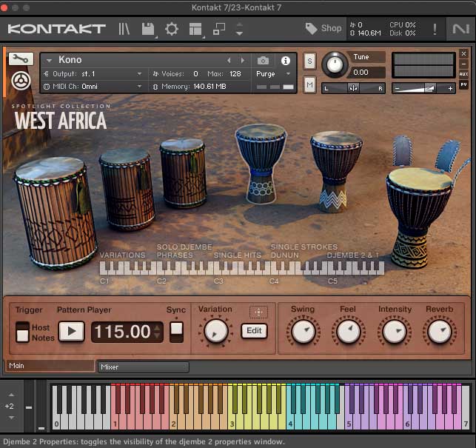The height and width of the screenshot is (448, 476).
Task: Play the pattern player
Action: (x=72, y=331)
